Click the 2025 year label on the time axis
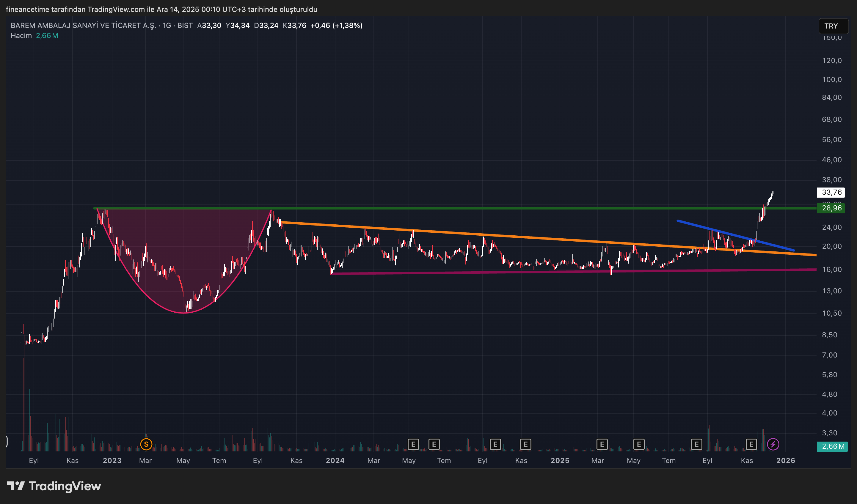 tap(560, 461)
